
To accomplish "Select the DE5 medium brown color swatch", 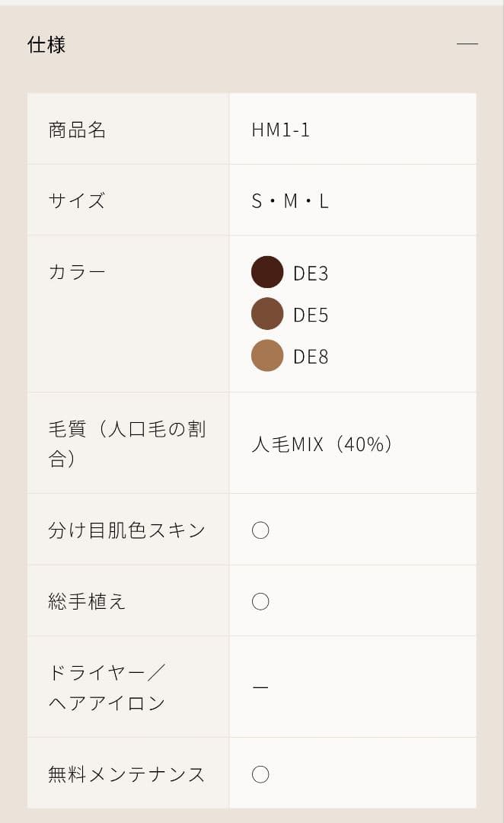I will click(267, 314).
